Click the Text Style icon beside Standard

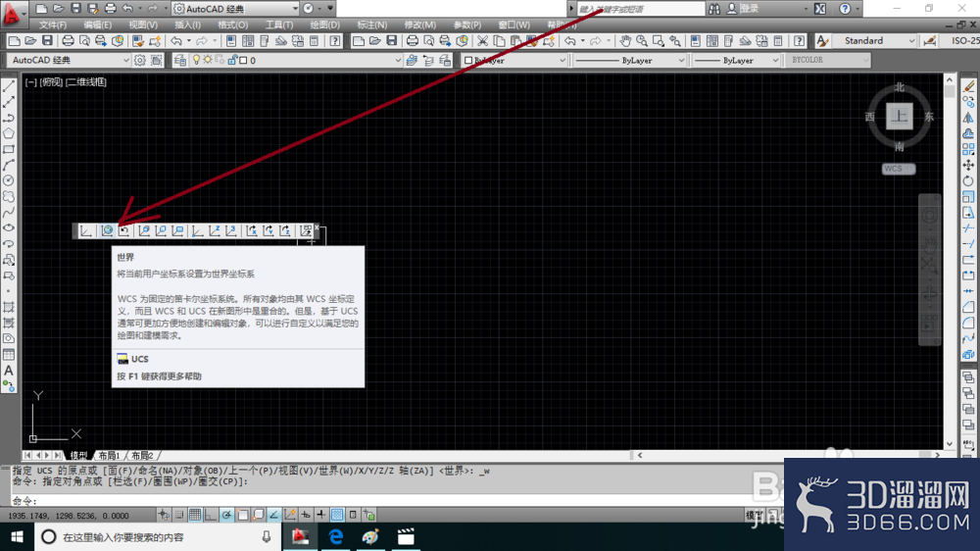pos(822,40)
